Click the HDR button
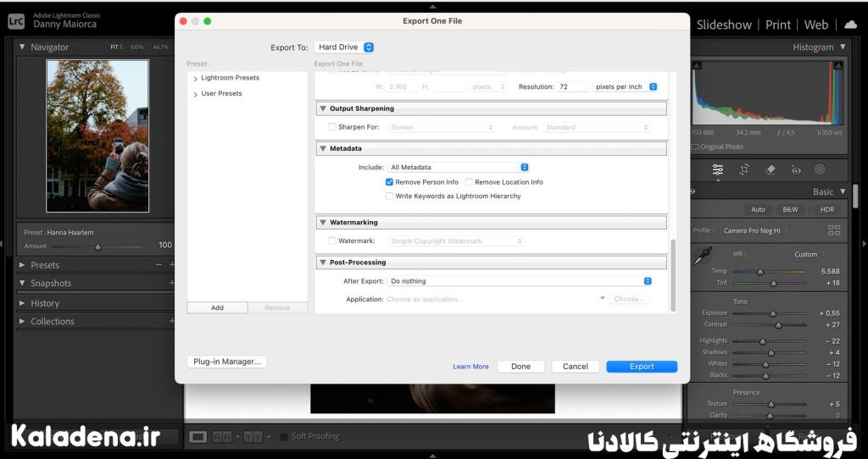Image resolution: width=868 pixels, height=459 pixels. click(827, 209)
